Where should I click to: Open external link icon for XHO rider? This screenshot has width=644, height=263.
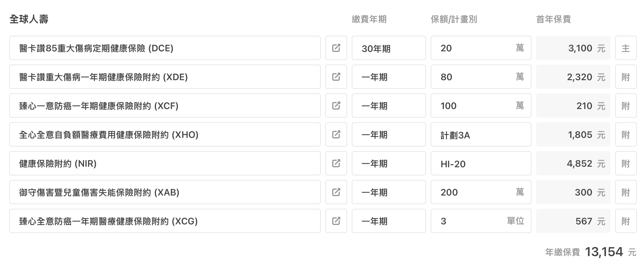[x=336, y=134]
